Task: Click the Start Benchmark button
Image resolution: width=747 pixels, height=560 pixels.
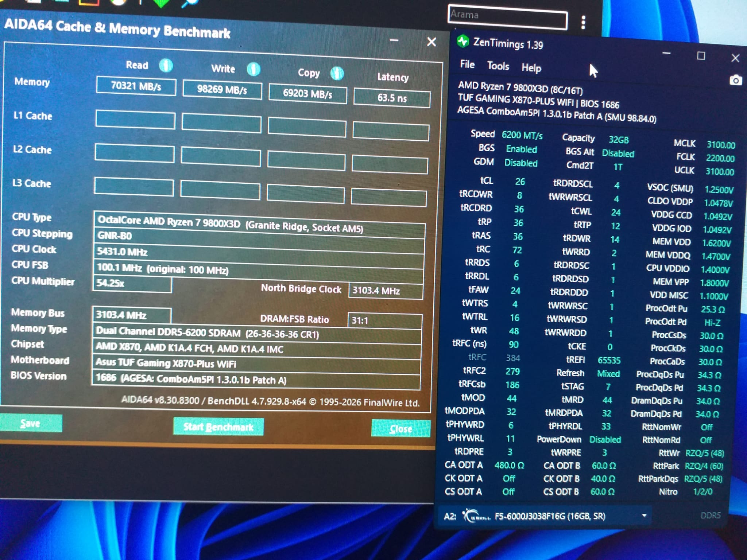Action: tap(218, 427)
